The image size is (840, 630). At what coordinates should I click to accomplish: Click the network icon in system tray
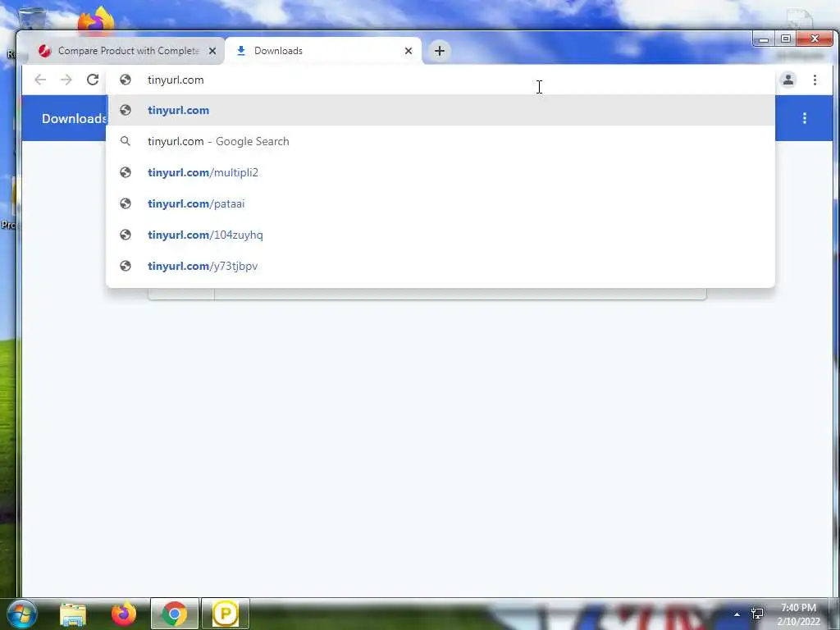[x=757, y=614]
